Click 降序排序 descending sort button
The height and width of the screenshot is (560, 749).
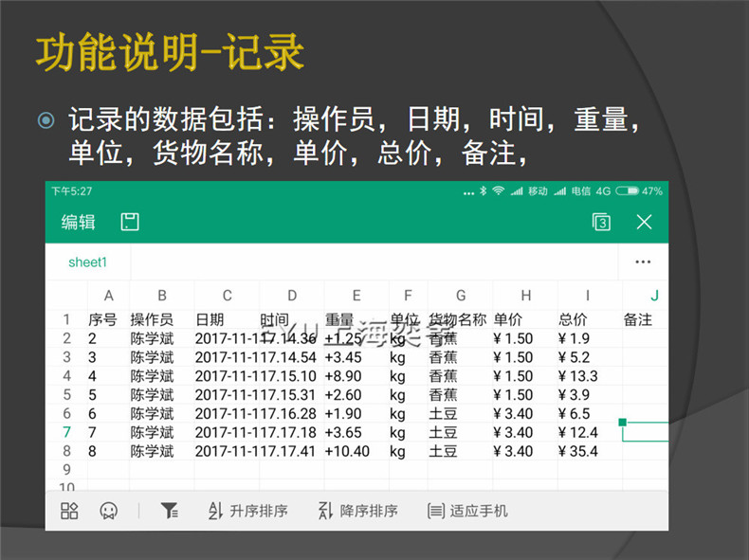[x=357, y=511]
